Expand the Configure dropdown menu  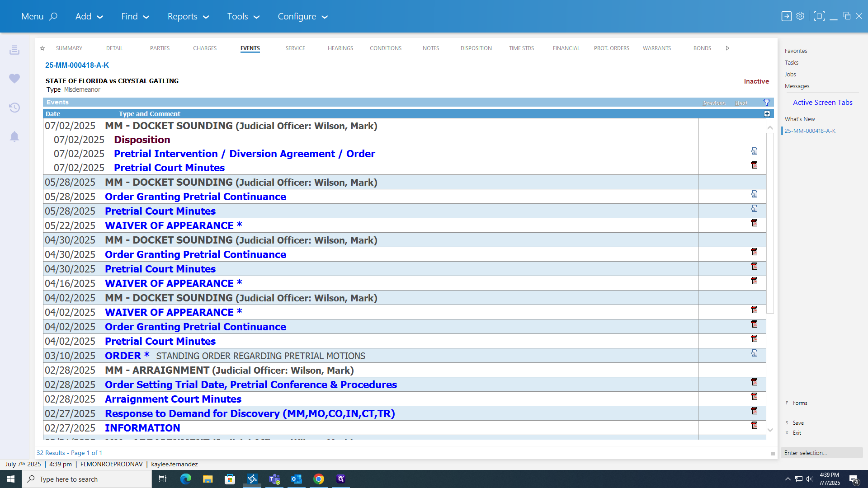click(302, 16)
